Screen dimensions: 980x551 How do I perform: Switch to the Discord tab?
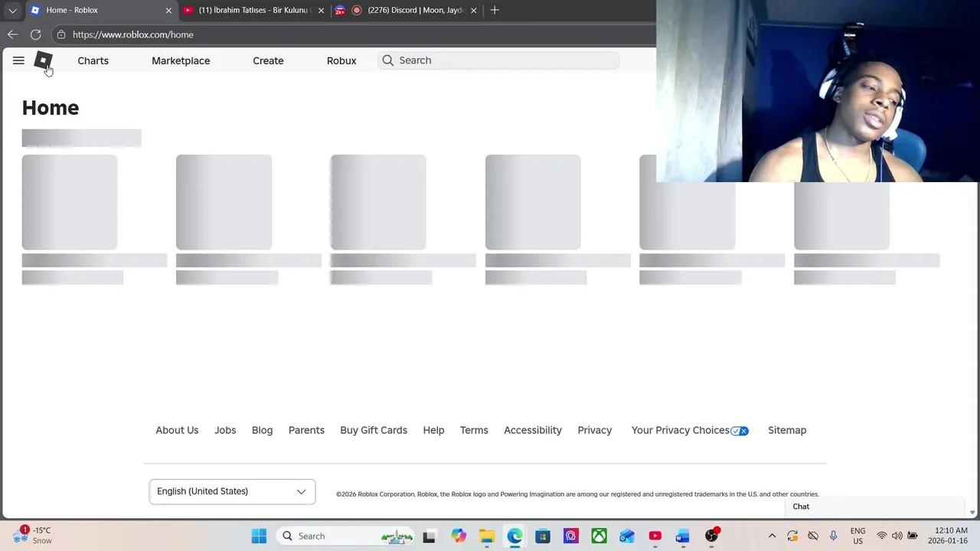tap(406, 11)
